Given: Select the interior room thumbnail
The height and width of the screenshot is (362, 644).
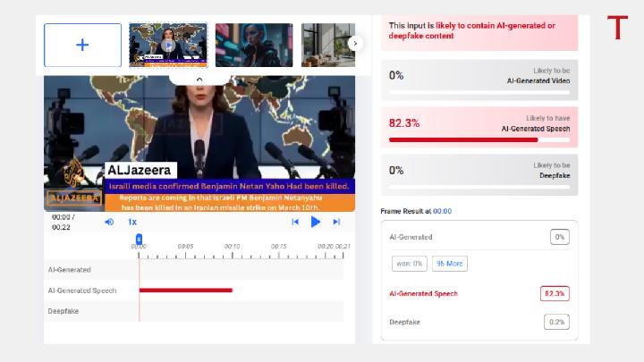Looking at the screenshot, I should [x=327, y=46].
